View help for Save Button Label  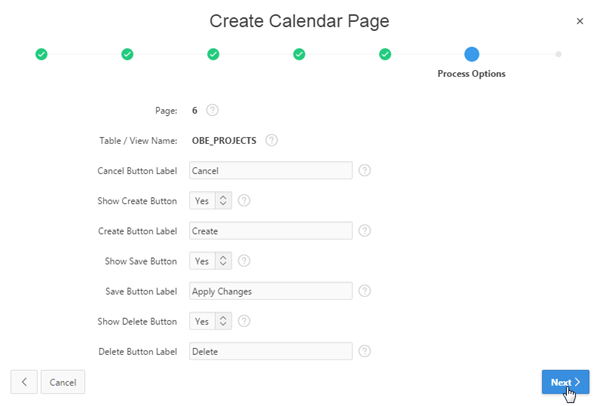tap(365, 291)
